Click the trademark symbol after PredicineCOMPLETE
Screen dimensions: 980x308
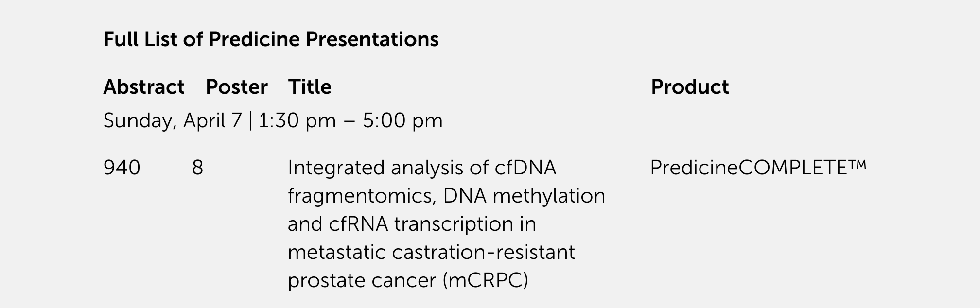pyautogui.click(x=858, y=165)
